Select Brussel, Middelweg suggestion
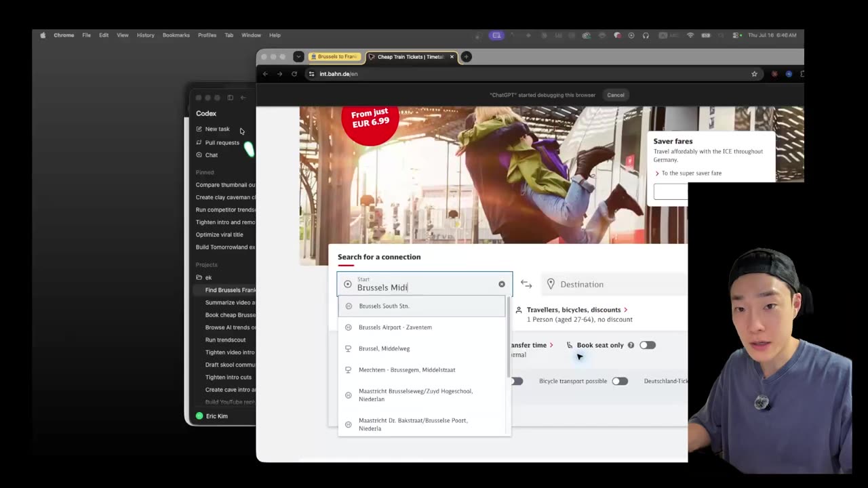Screen dimensions: 868x488 pyautogui.click(x=422, y=348)
